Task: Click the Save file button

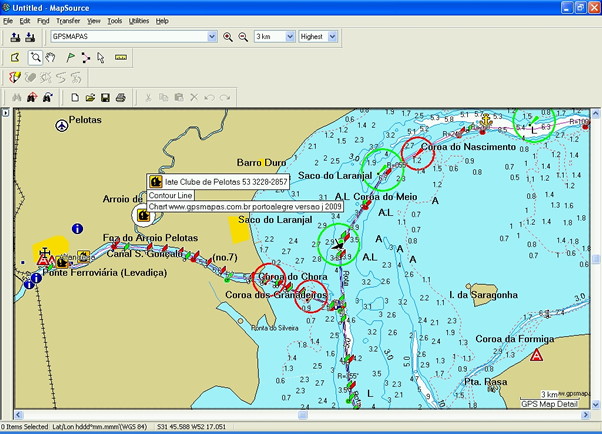Action: [x=105, y=97]
